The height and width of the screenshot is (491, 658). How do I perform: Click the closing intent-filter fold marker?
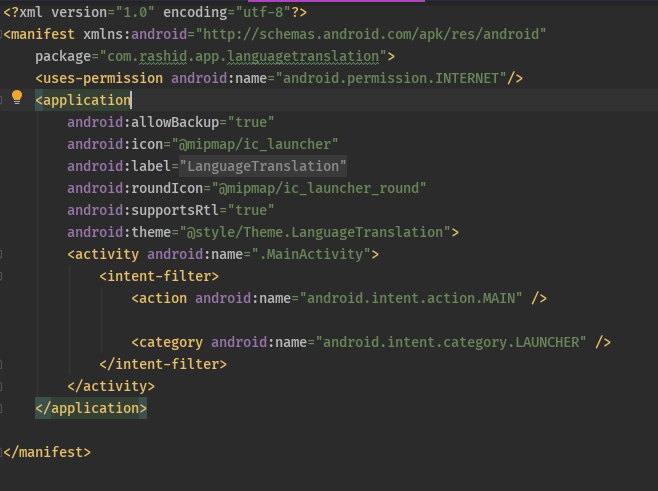[x=1, y=364]
